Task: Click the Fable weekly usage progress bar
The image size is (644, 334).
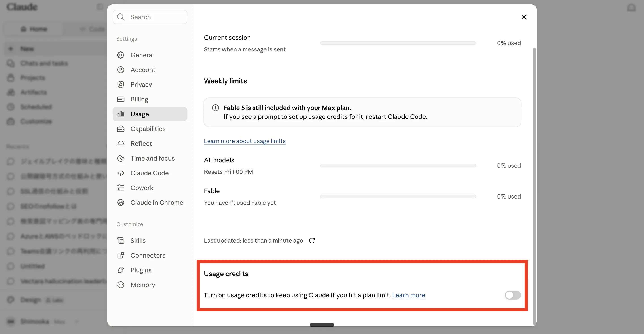Action: pos(398,197)
